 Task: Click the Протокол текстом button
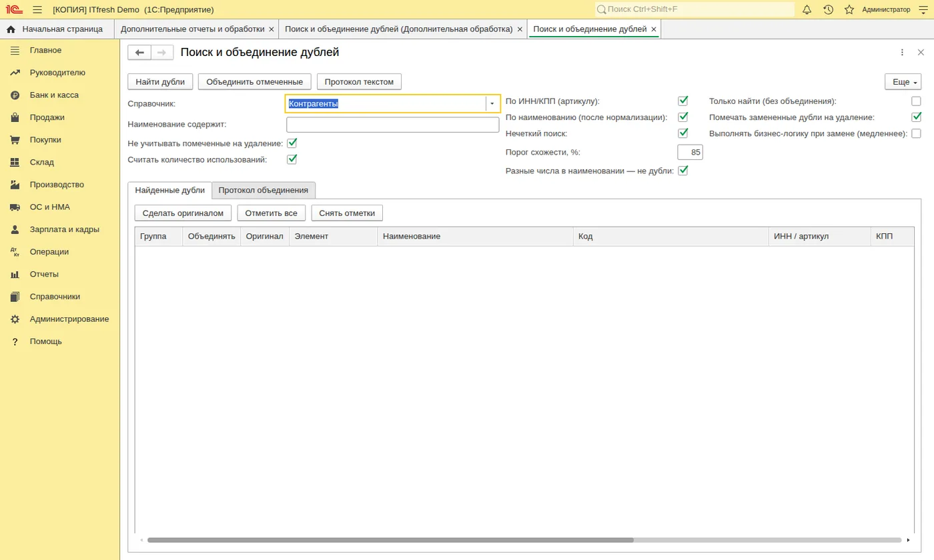[359, 81]
